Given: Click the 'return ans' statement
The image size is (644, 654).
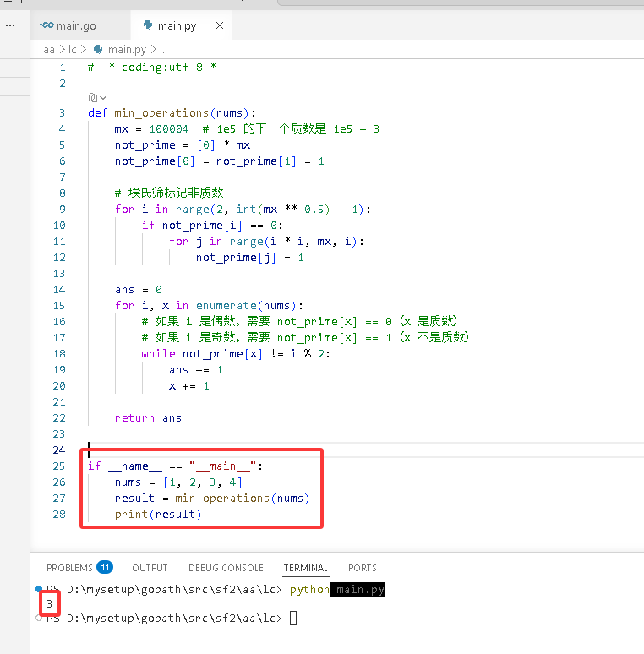Looking at the screenshot, I should point(148,418).
